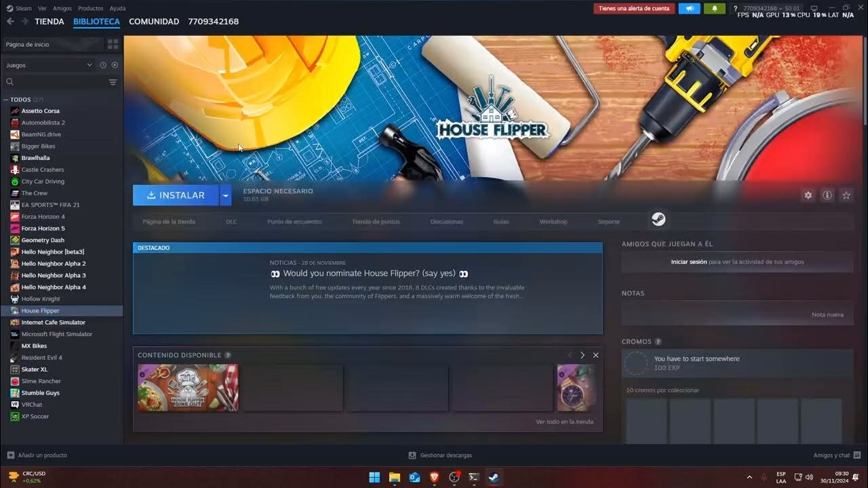Open the Discusiones link

point(447,222)
